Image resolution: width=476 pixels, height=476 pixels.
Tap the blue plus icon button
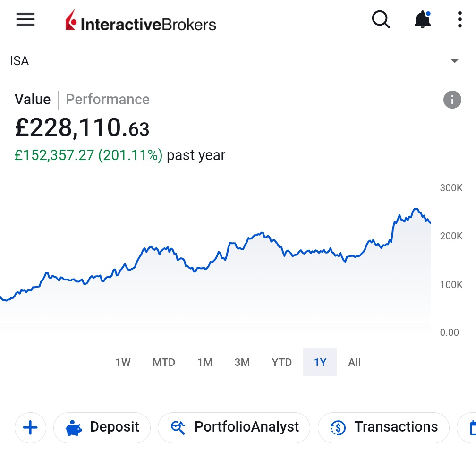coord(30,427)
